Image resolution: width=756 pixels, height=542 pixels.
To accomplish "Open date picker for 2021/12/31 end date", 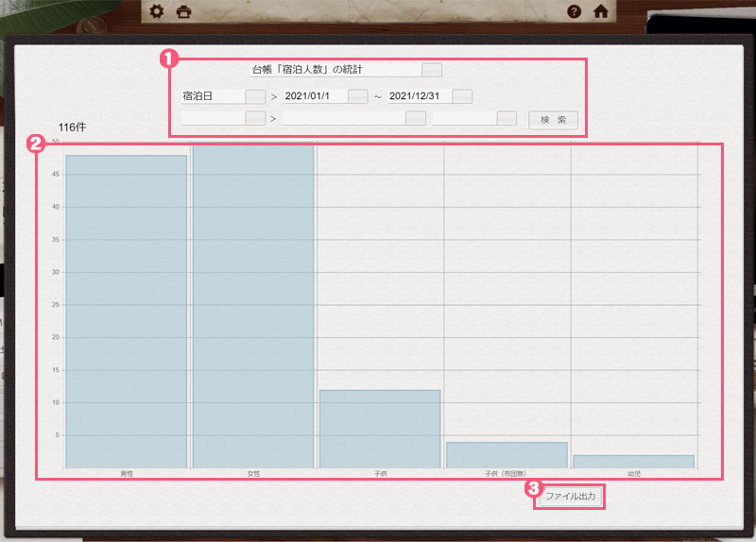I will point(461,96).
